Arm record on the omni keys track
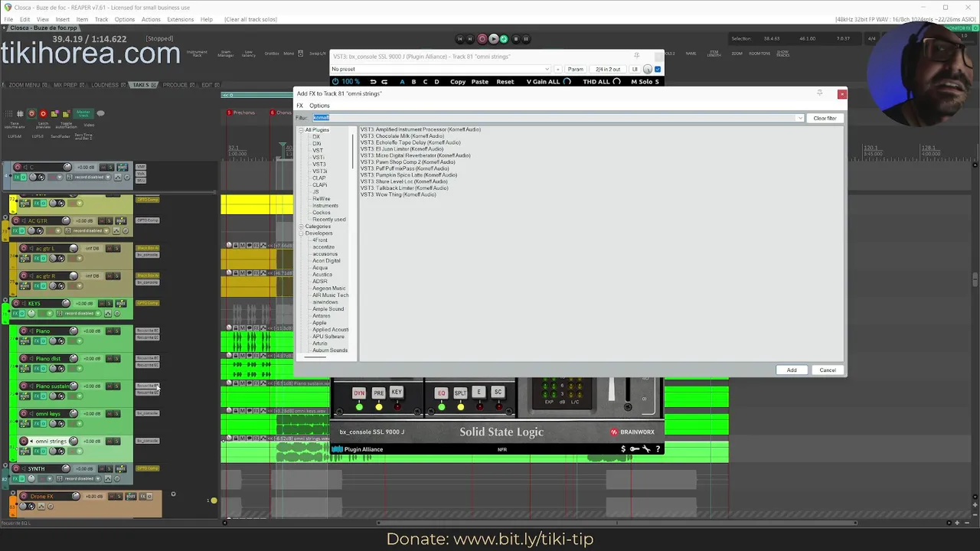Image resolution: width=980 pixels, height=551 pixels. click(x=24, y=414)
